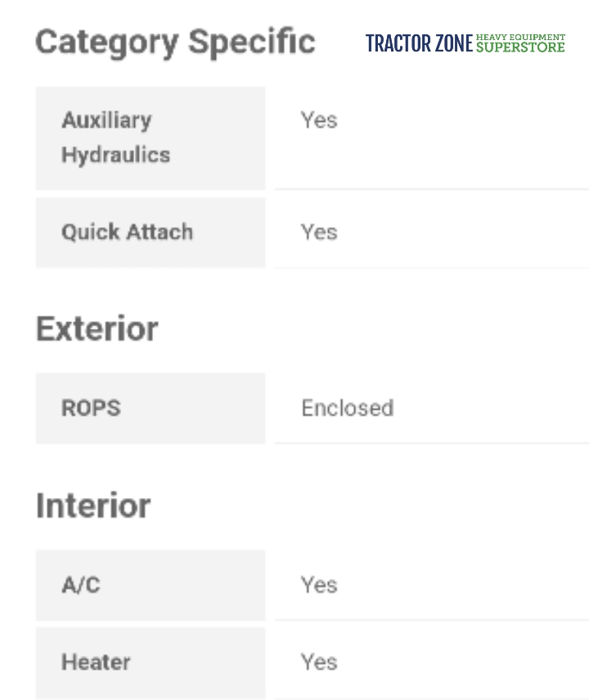Click the word TRACTOR in the logo
Image resolution: width=589 pixels, height=700 pixels.
398,44
